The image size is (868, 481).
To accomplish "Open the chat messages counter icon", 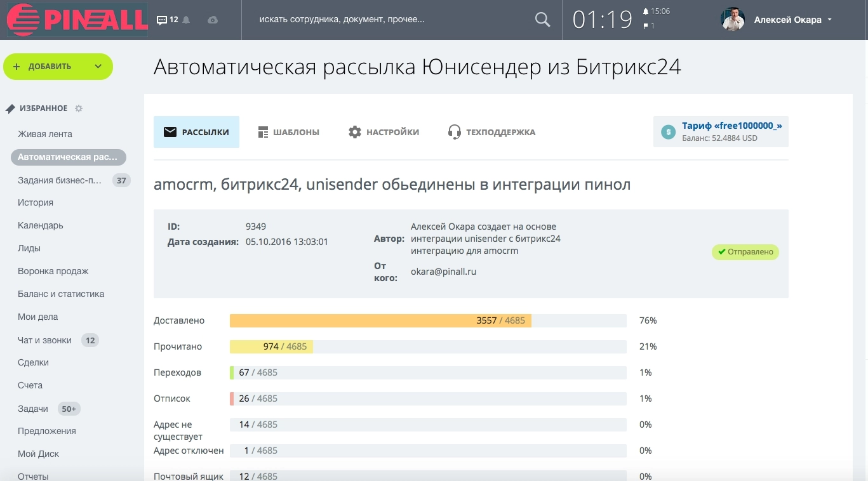I will [163, 20].
